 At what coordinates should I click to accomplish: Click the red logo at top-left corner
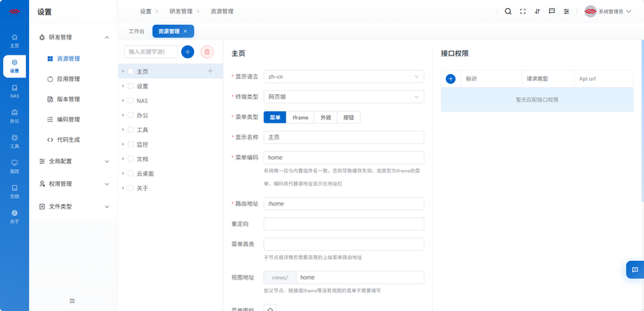14,11
